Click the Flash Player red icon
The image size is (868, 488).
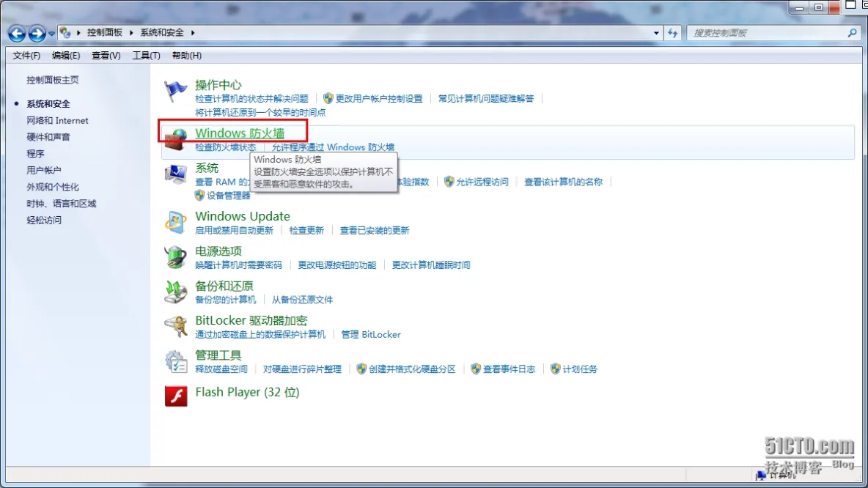click(175, 396)
